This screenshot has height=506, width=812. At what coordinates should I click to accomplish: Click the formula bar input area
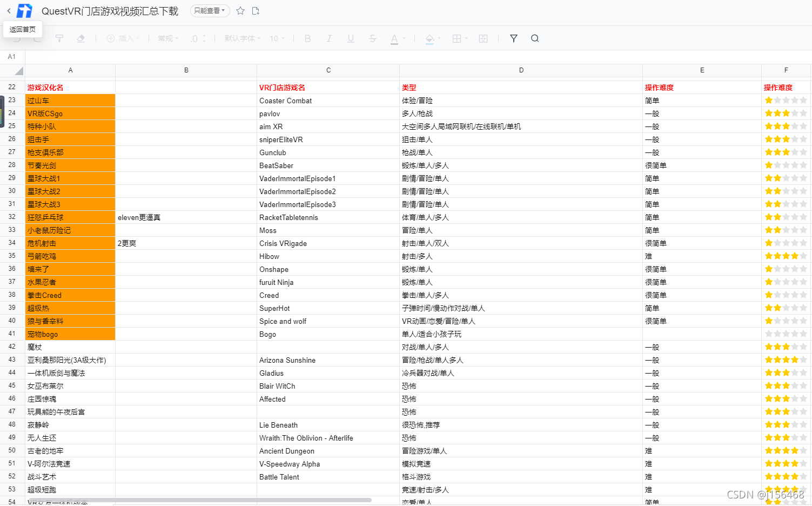point(418,57)
